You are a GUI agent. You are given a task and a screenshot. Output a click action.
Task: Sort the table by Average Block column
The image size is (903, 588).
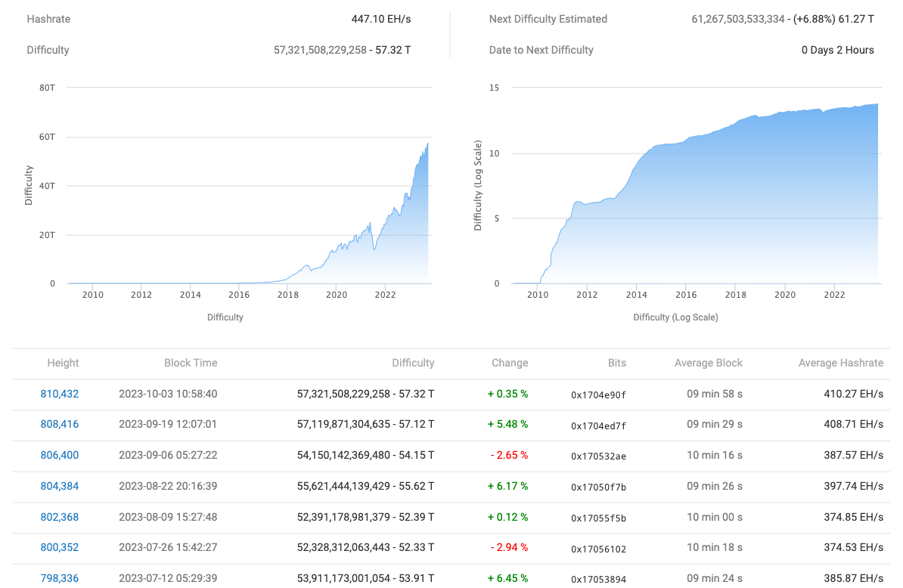708,363
